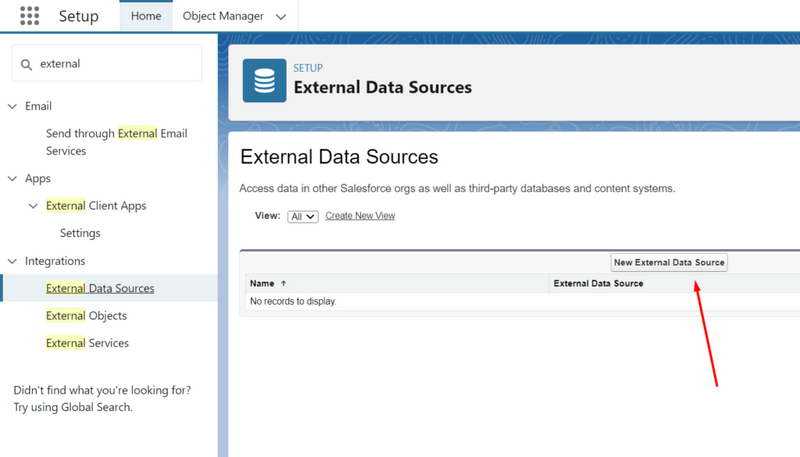Image resolution: width=800 pixels, height=457 pixels.
Task: Open the Object Manager tab dropdown chevron
Action: pos(281,17)
